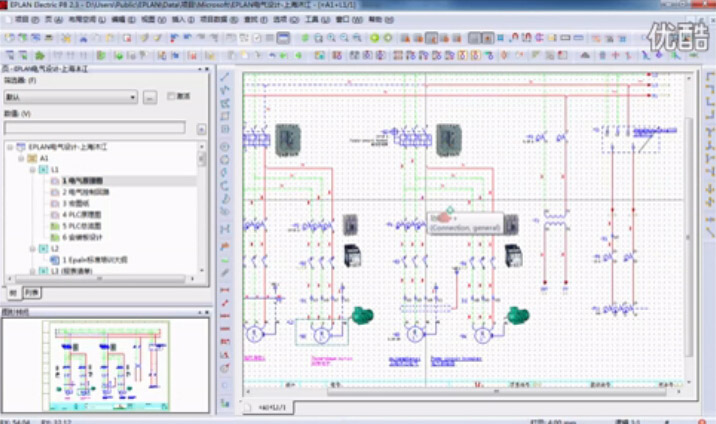Collapse the L1 tree node
Viewport: 716px width, 424px height.
[32, 170]
